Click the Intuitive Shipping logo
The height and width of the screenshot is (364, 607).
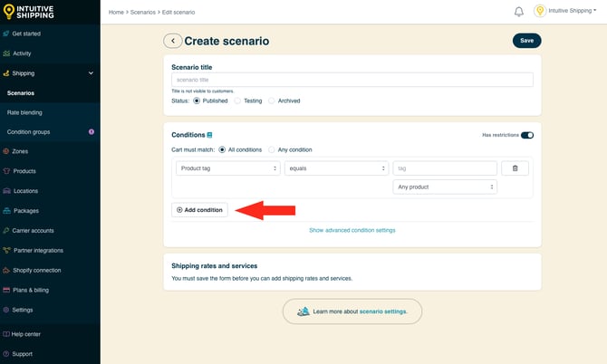click(x=29, y=12)
